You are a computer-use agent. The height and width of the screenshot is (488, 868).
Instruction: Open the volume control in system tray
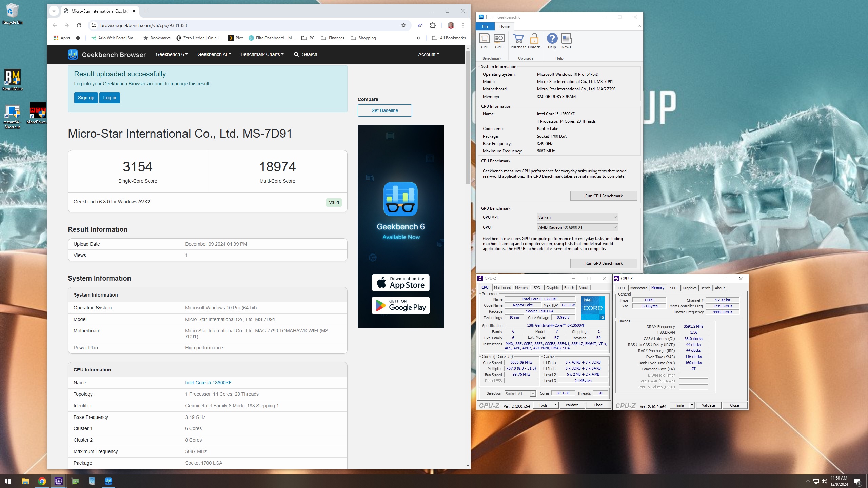point(824,481)
